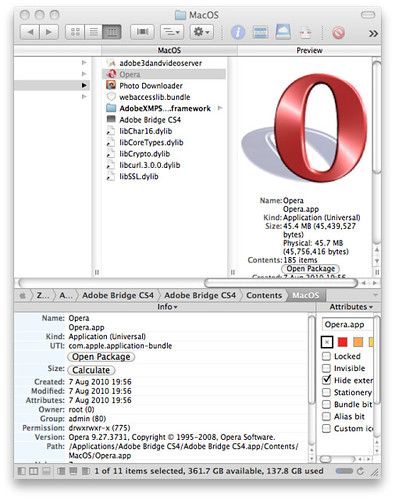The height and width of the screenshot is (500, 395).
Task: Select Contents in the path bar
Action: click(x=264, y=295)
